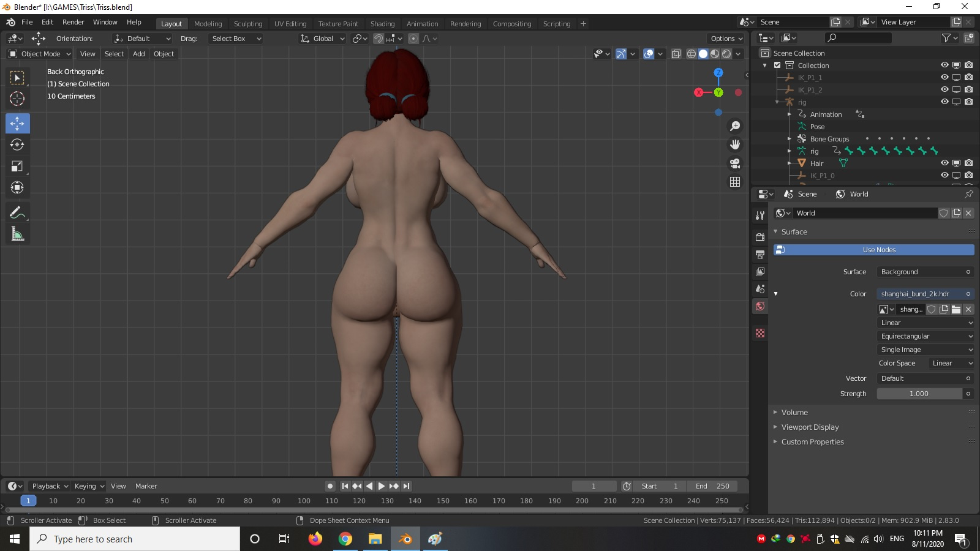The height and width of the screenshot is (551, 980).
Task: Open the Output properties tab
Action: (760, 254)
